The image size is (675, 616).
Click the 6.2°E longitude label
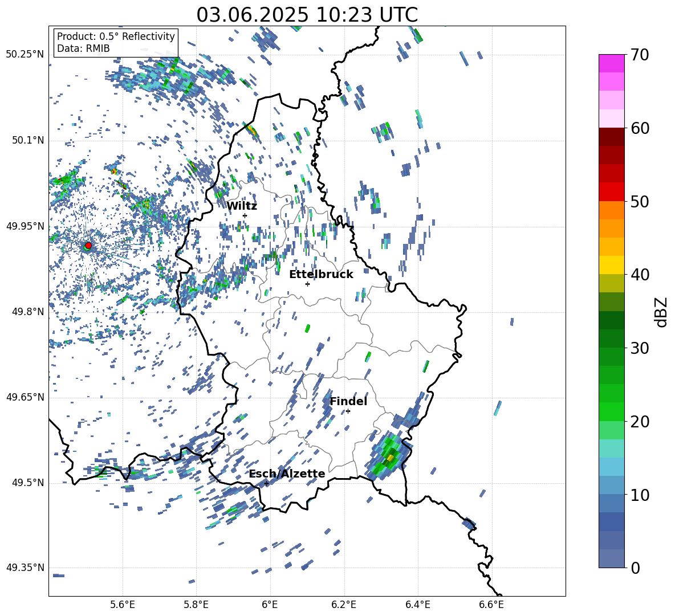(x=344, y=605)
